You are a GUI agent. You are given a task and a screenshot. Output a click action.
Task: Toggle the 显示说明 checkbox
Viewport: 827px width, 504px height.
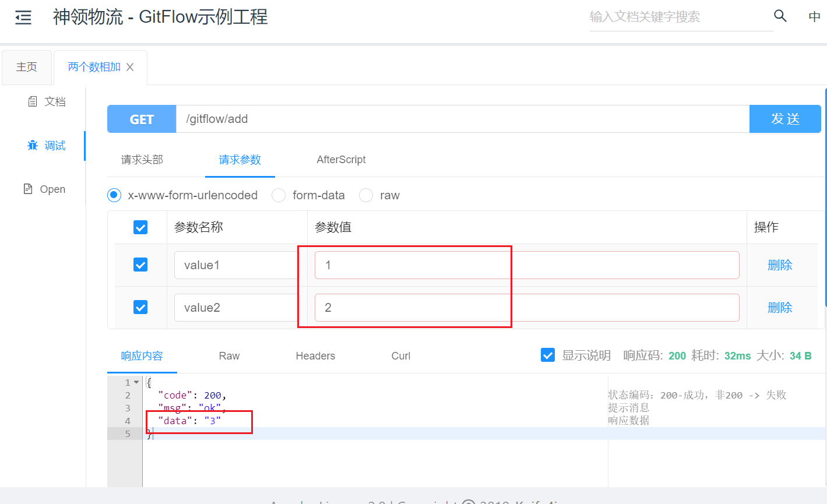[x=548, y=355]
